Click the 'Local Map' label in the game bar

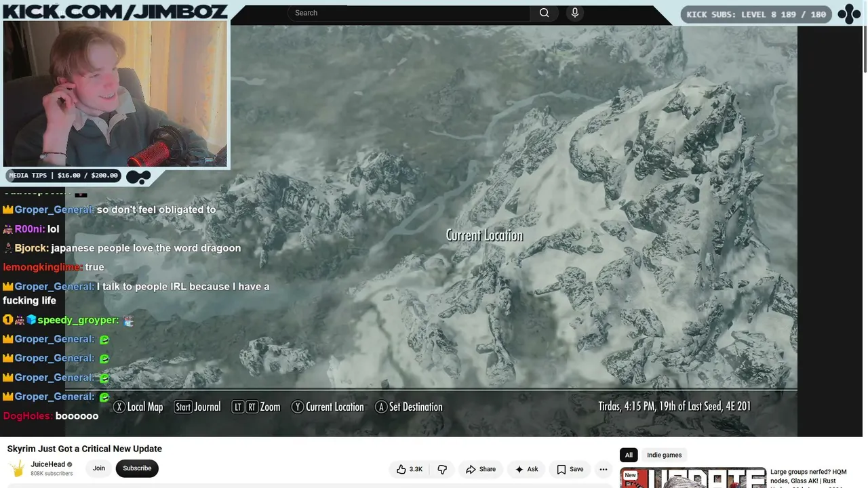[x=145, y=407]
